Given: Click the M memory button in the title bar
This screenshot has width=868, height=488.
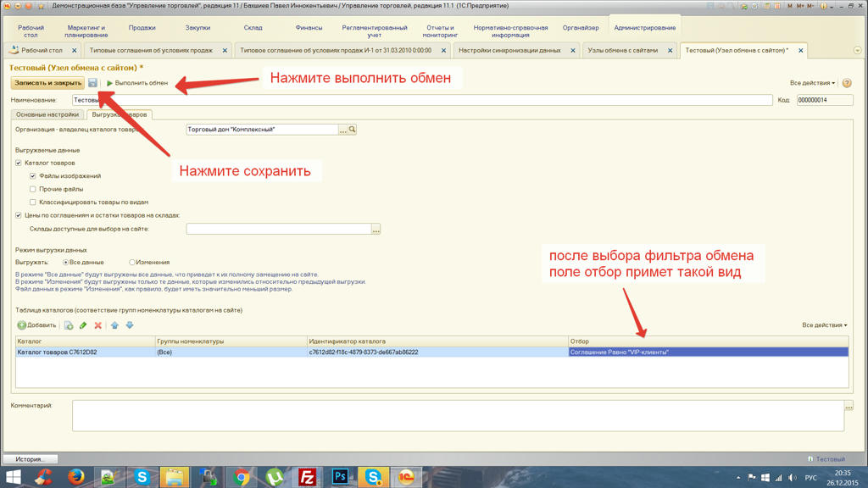Looking at the screenshot, I should click(789, 6).
